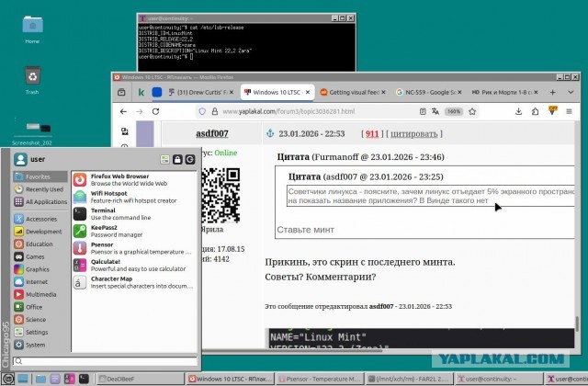The image size is (588, 386).
Task: Click the цитировать link
Action: click(x=414, y=134)
